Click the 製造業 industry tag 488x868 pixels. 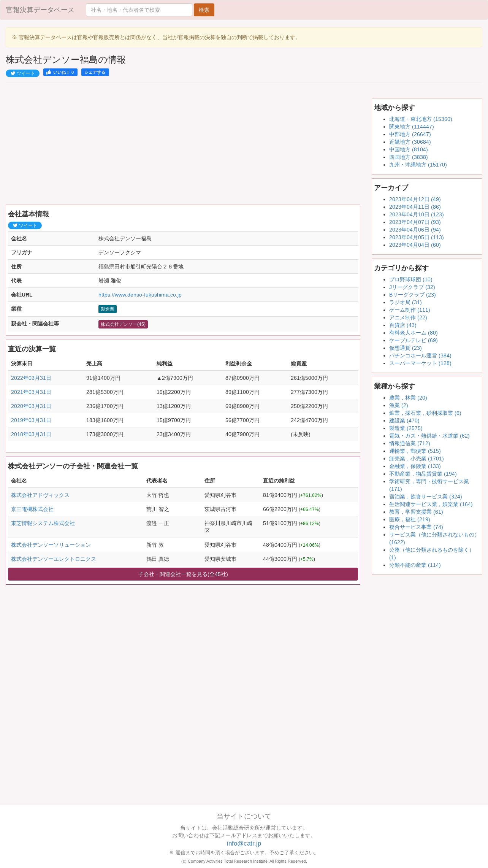click(x=108, y=309)
